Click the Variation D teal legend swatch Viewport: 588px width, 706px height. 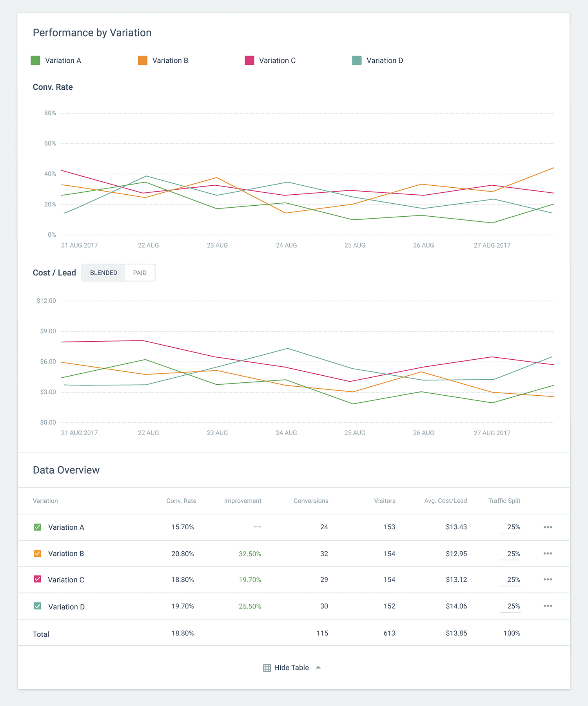pyautogui.click(x=357, y=60)
